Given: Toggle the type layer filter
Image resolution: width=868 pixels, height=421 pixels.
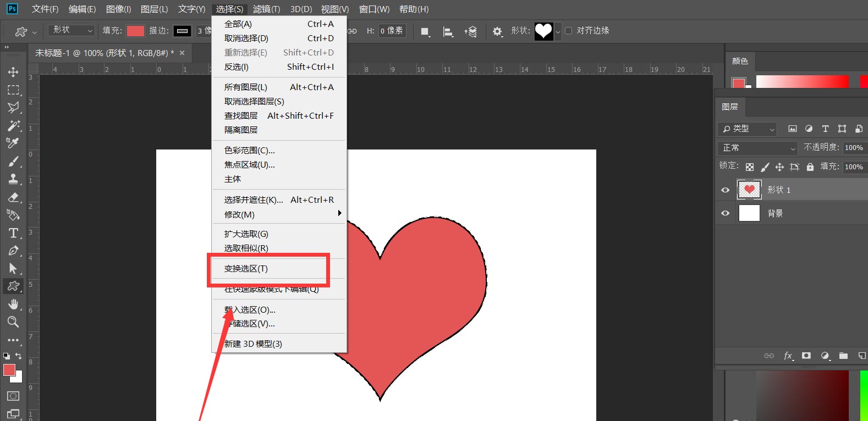Looking at the screenshot, I should [825, 129].
